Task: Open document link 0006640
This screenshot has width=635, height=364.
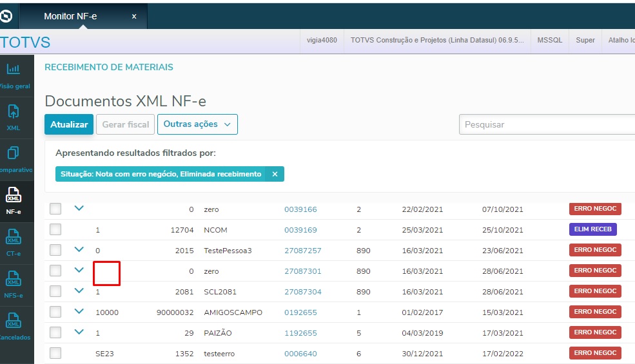Action: coord(300,354)
